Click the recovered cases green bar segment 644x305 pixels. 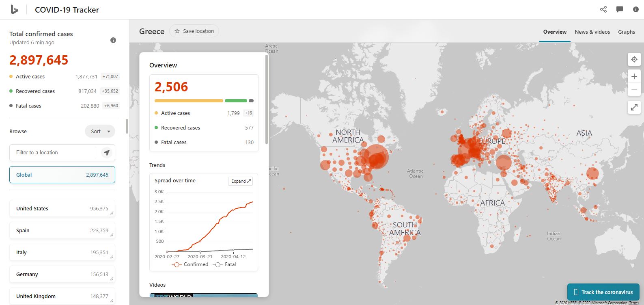[236, 101]
